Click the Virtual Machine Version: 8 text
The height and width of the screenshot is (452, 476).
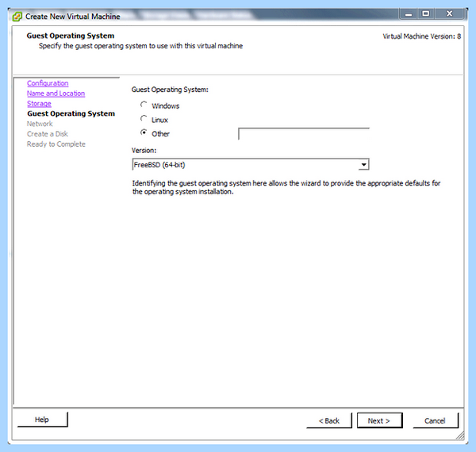point(422,36)
